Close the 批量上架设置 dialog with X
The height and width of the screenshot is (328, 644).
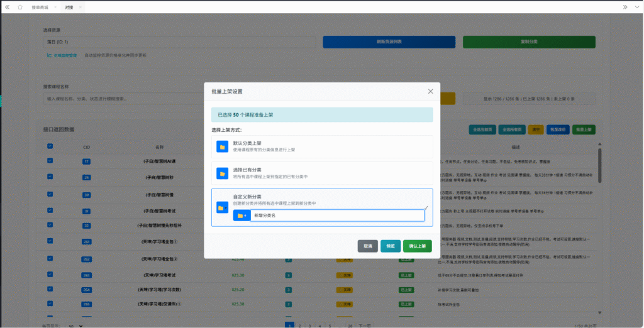pos(430,91)
